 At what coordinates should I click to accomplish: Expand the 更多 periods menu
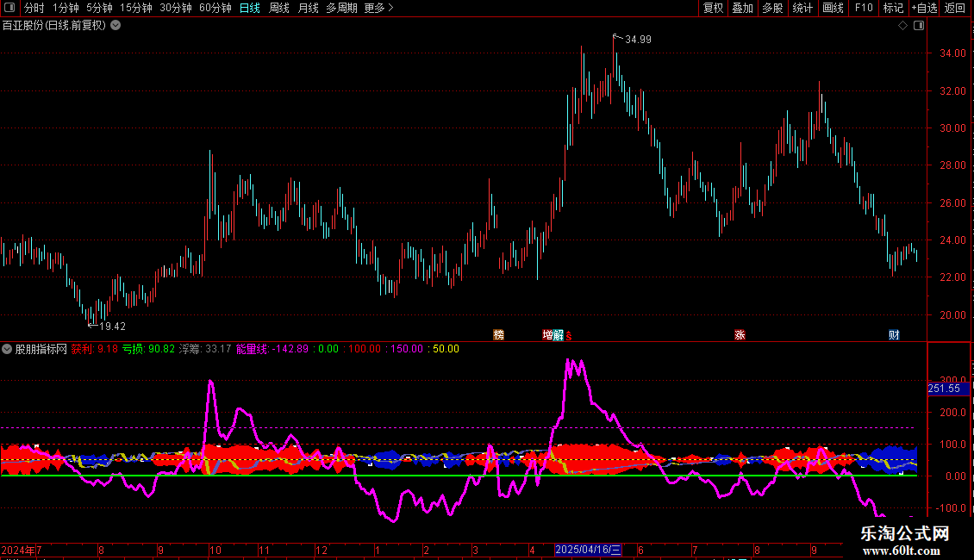[378, 8]
